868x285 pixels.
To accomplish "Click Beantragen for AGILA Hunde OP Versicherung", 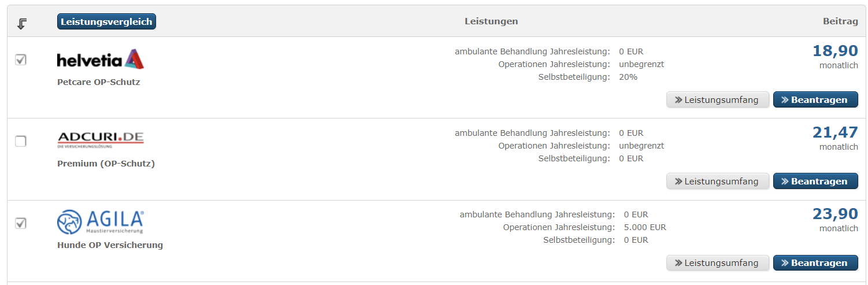I will 815,262.
